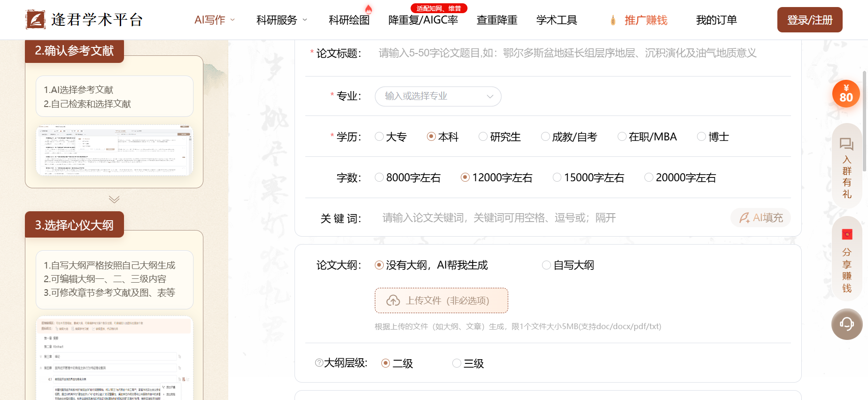Click the 分享赚钱 red envelope icon
The height and width of the screenshot is (400, 868).
point(847,234)
